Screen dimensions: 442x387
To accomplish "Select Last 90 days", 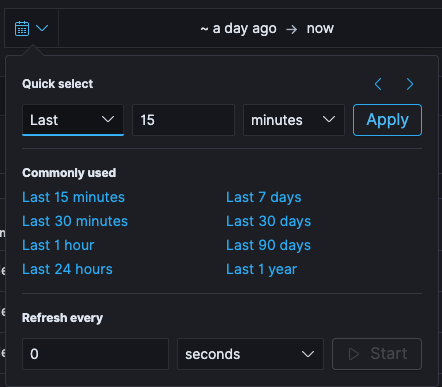I will point(269,245).
